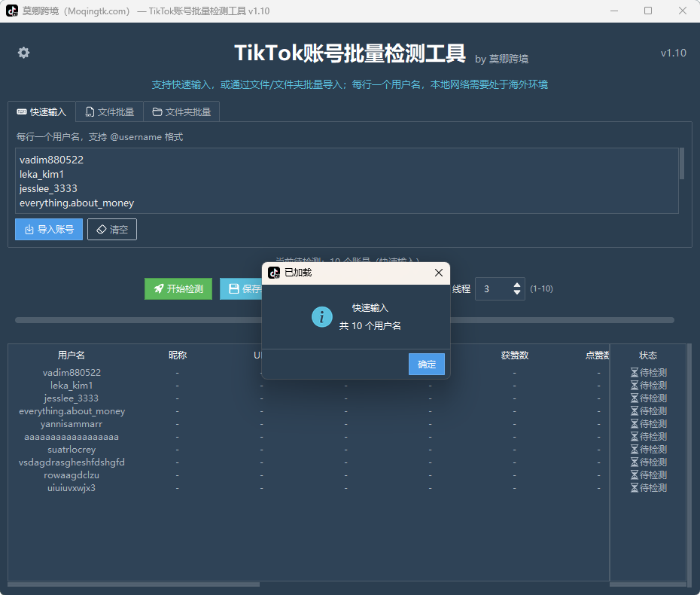Screen dimensions: 700x595
Task: Start detection with 开始检测 button
Action: [178, 288]
